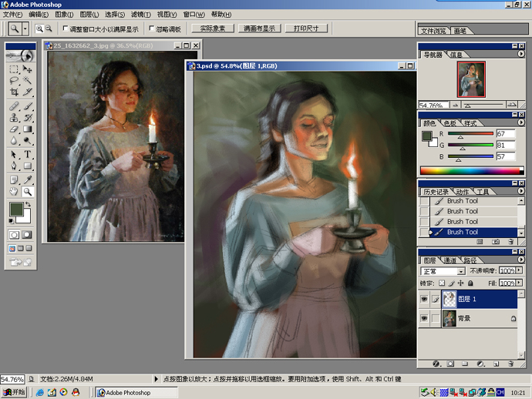532x399 pixels.
Task: Select the Path Selection arrow tool
Action: click(x=14, y=155)
